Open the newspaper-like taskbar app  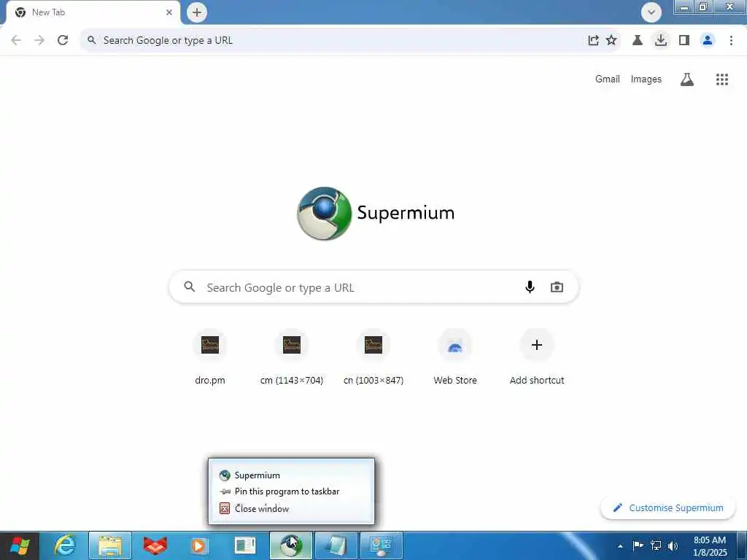(x=245, y=545)
